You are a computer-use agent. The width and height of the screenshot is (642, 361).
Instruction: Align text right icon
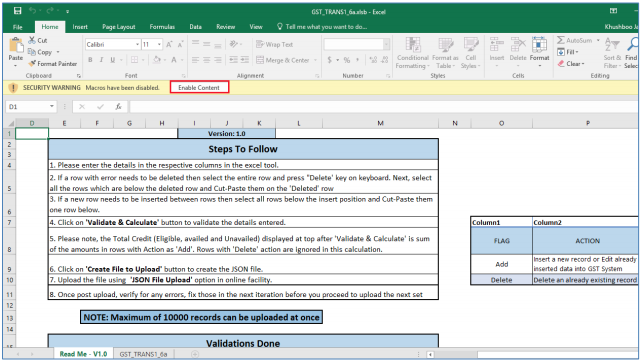tap(218, 60)
